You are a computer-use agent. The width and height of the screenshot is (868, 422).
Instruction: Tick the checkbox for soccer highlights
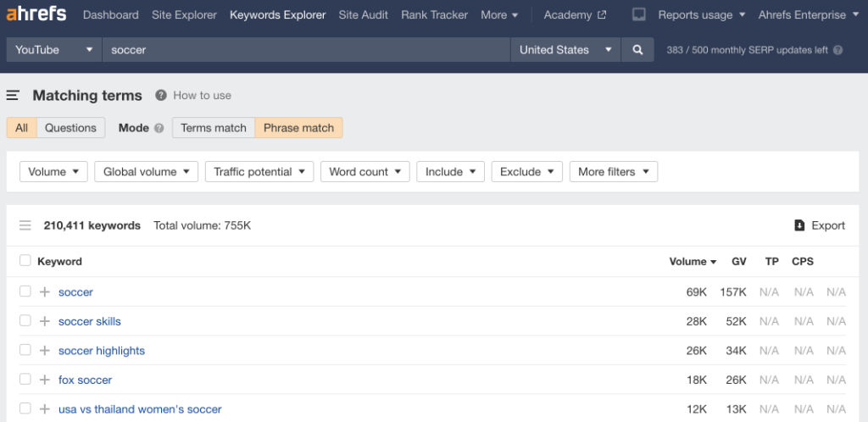pos(25,350)
